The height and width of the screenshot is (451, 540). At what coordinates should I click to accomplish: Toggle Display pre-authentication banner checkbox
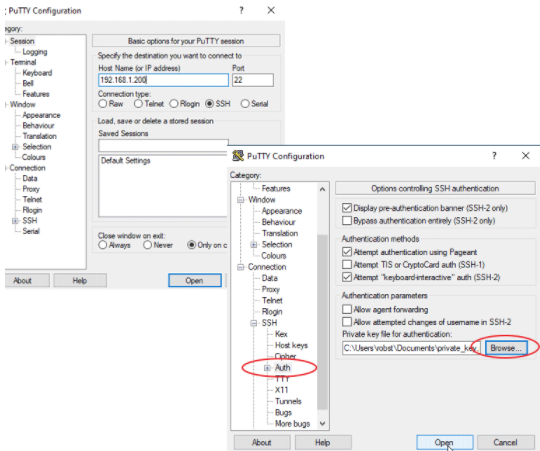(x=347, y=208)
